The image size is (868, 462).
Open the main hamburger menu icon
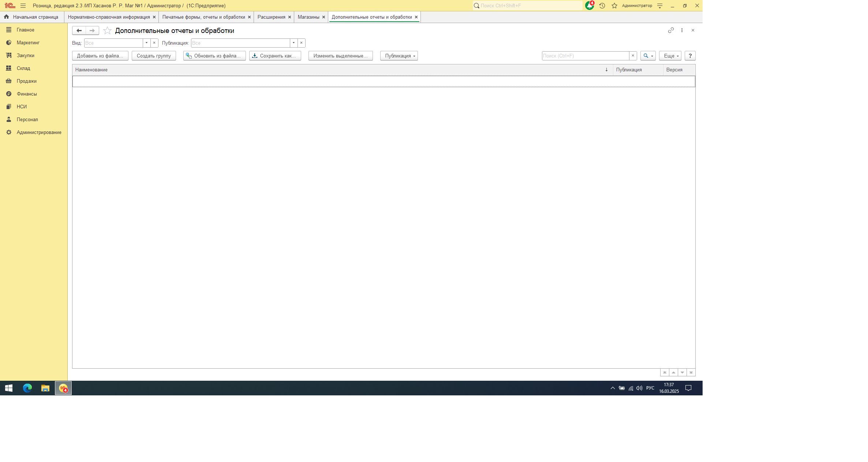tap(23, 5)
